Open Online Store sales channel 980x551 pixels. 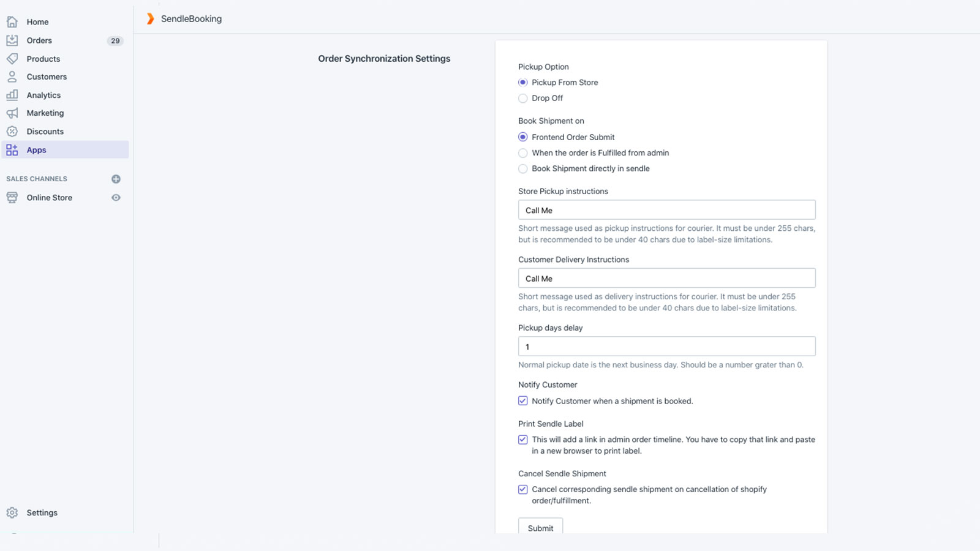pyautogui.click(x=49, y=198)
